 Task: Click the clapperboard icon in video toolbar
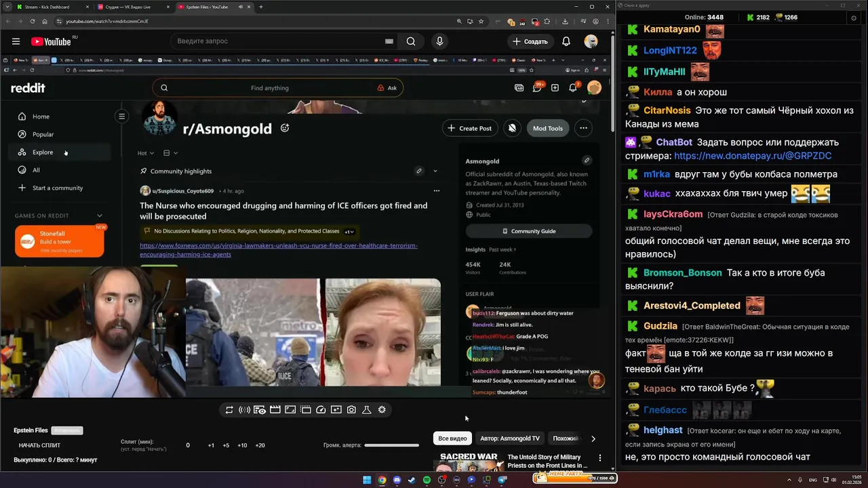pos(275,409)
